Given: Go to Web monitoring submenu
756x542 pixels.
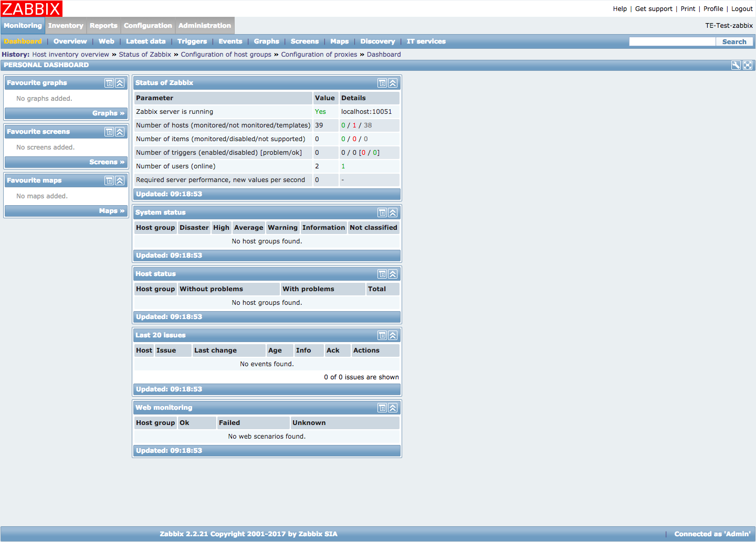Looking at the screenshot, I should [x=107, y=41].
